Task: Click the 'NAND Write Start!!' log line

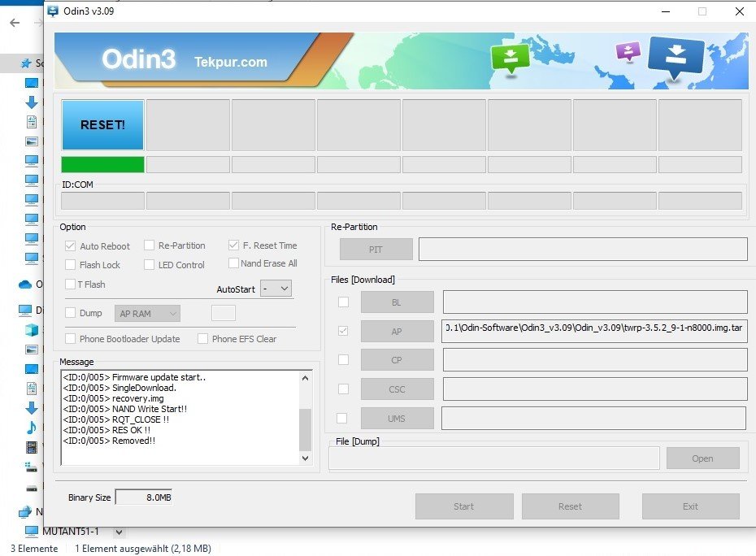Action: pyautogui.click(x=125, y=409)
